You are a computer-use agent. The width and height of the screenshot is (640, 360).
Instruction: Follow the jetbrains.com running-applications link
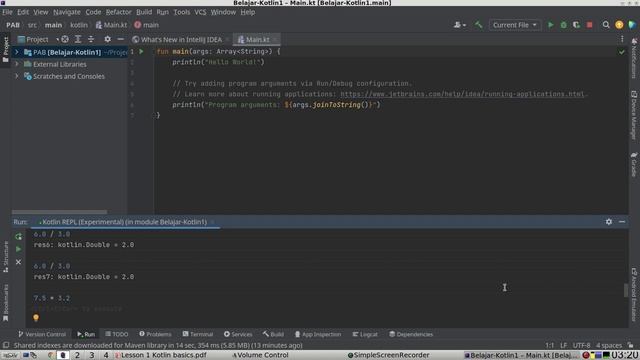point(462,94)
